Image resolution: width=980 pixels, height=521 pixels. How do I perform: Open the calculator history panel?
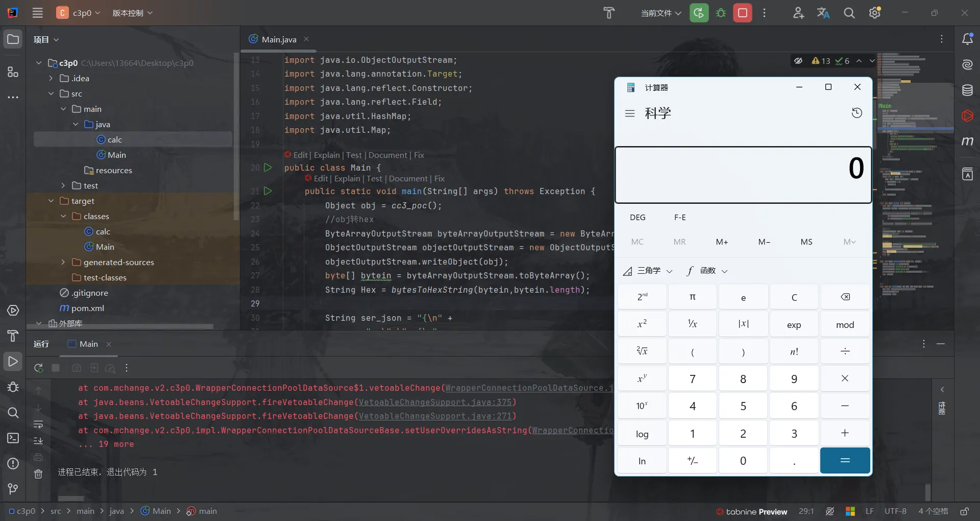(x=856, y=113)
